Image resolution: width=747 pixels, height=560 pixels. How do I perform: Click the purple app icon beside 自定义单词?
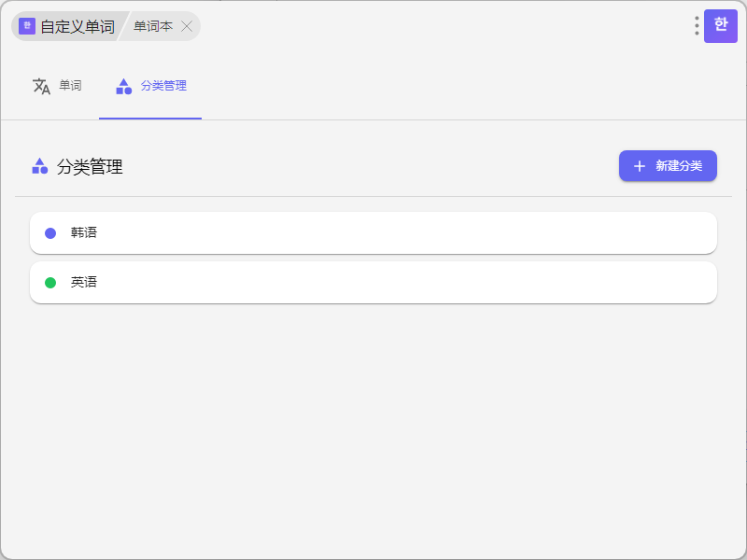[26, 26]
